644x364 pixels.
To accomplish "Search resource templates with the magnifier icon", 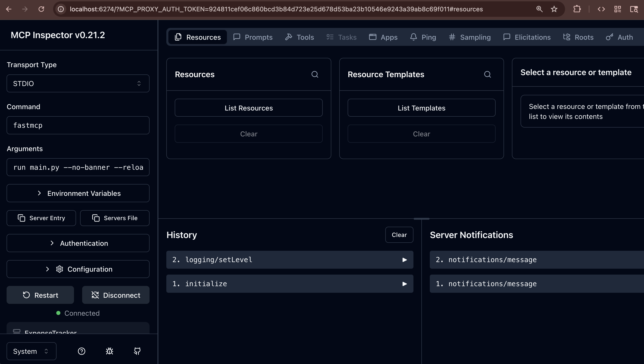I will pyautogui.click(x=487, y=74).
